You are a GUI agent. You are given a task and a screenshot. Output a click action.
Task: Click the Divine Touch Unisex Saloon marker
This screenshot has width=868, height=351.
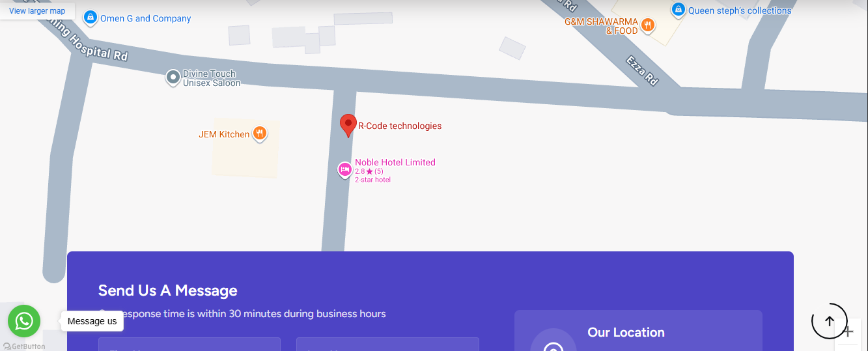(x=173, y=78)
